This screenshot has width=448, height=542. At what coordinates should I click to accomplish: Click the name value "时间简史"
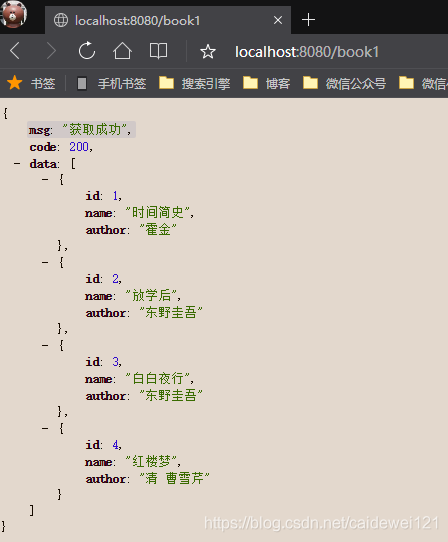[157, 213]
